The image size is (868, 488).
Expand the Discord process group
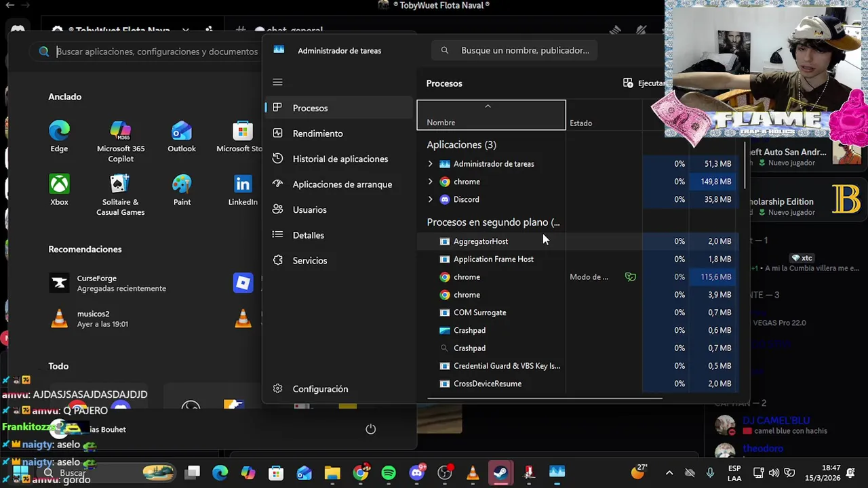[430, 199]
